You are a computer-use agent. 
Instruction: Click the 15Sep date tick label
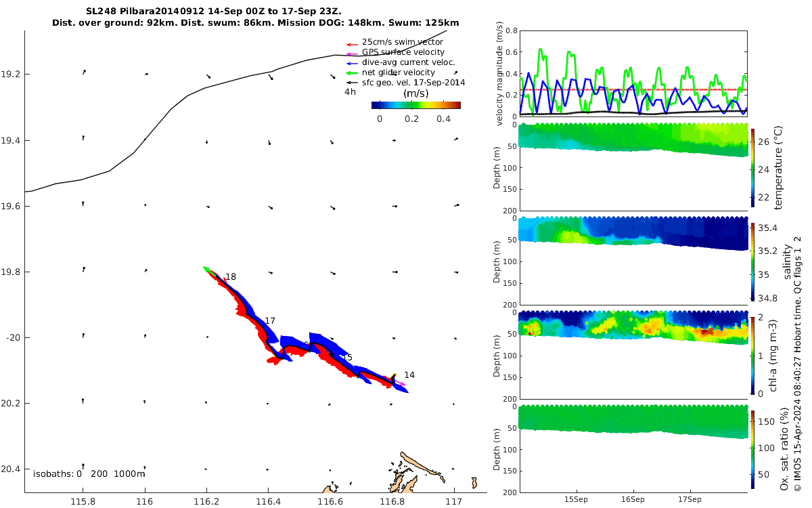coord(576,499)
